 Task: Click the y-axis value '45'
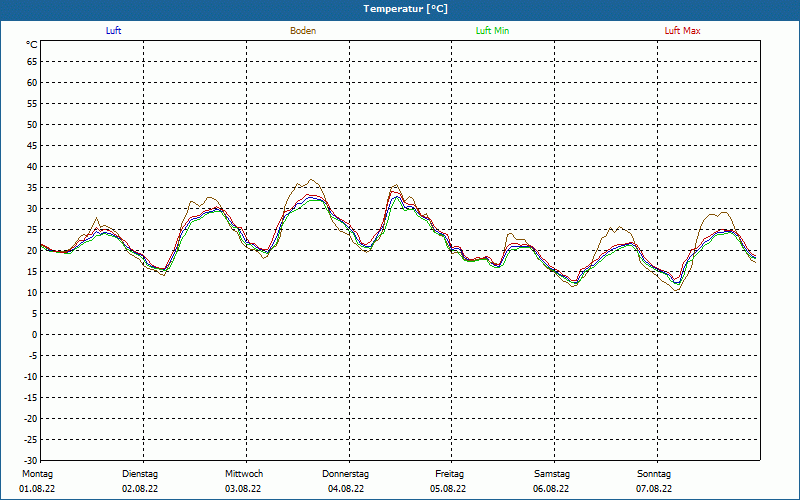(32, 145)
